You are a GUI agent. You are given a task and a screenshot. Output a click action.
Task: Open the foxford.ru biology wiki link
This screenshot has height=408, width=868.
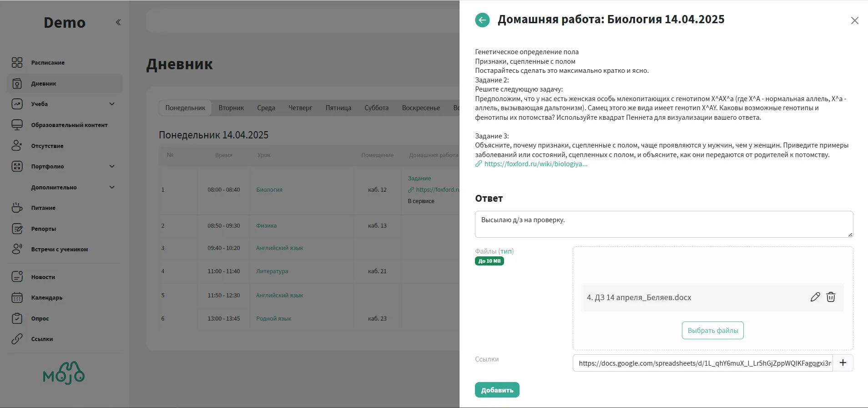coord(535,164)
